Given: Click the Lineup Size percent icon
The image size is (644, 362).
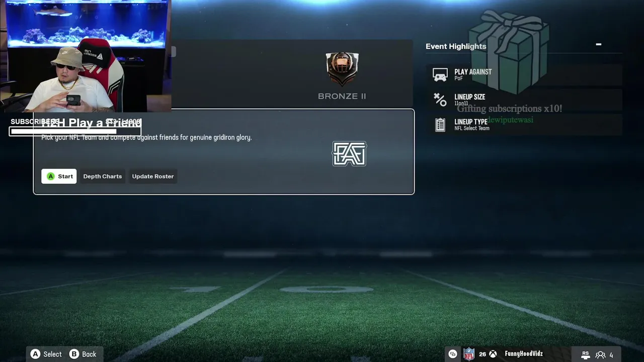Looking at the screenshot, I should point(440,100).
